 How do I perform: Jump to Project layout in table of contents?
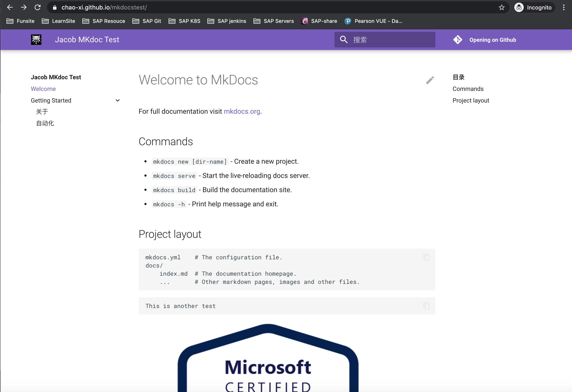click(470, 100)
